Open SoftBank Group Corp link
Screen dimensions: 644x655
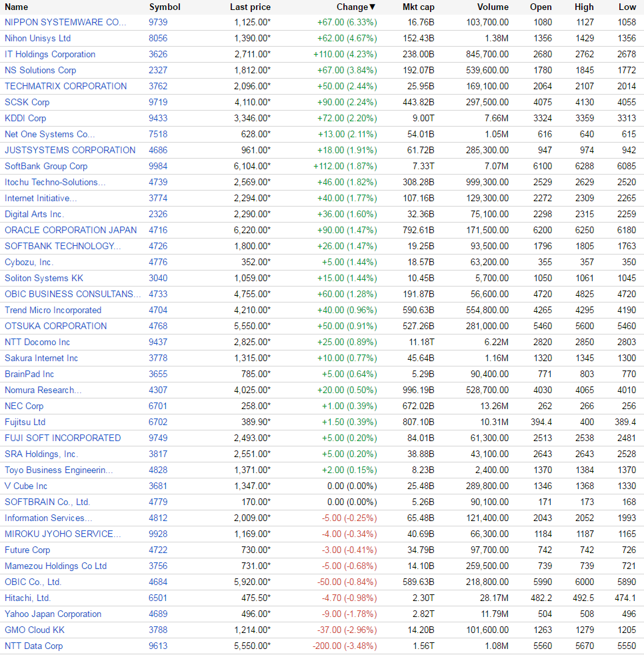(x=46, y=167)
